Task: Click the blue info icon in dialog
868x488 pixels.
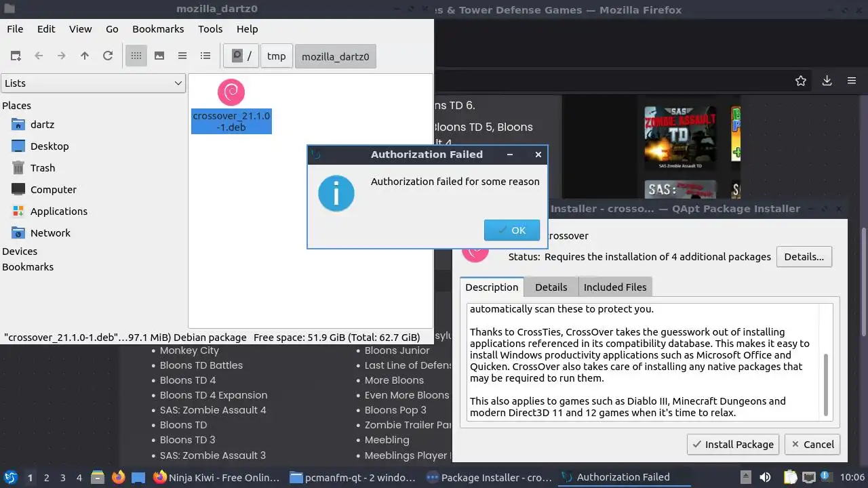Action: pos(336,193)
